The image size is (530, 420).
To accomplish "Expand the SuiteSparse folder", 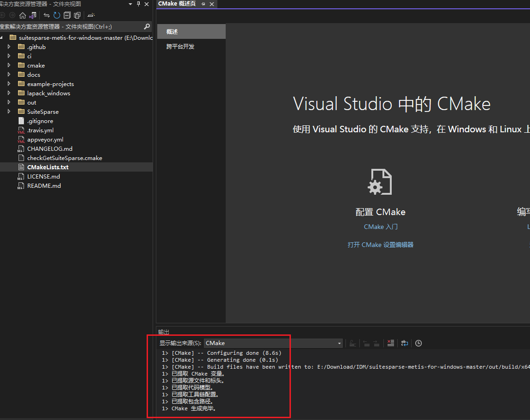I will click(x=9, y=111).
